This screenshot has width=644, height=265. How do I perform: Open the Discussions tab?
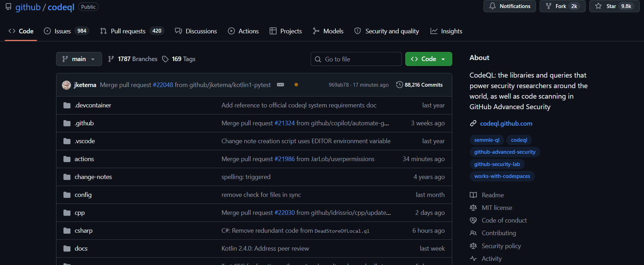[x=196, y=31]
